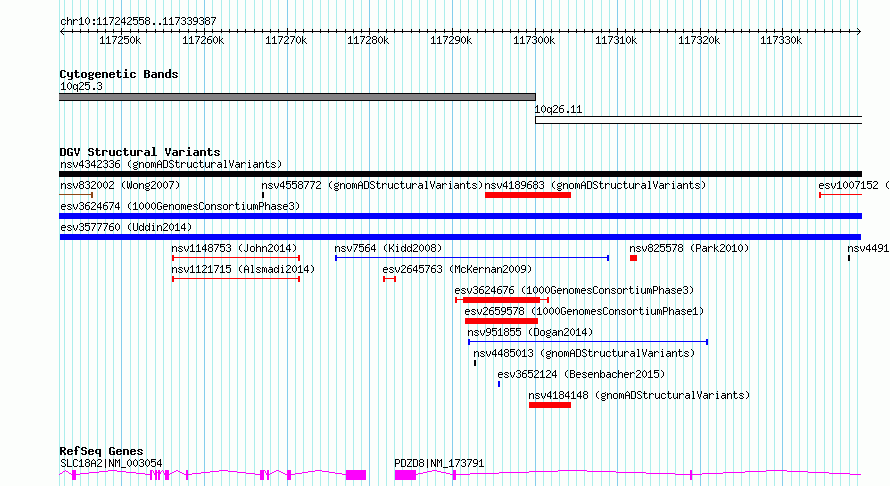
Task: Select nsv1148753 (John2014) label
Action: click(x=234, y=248)
